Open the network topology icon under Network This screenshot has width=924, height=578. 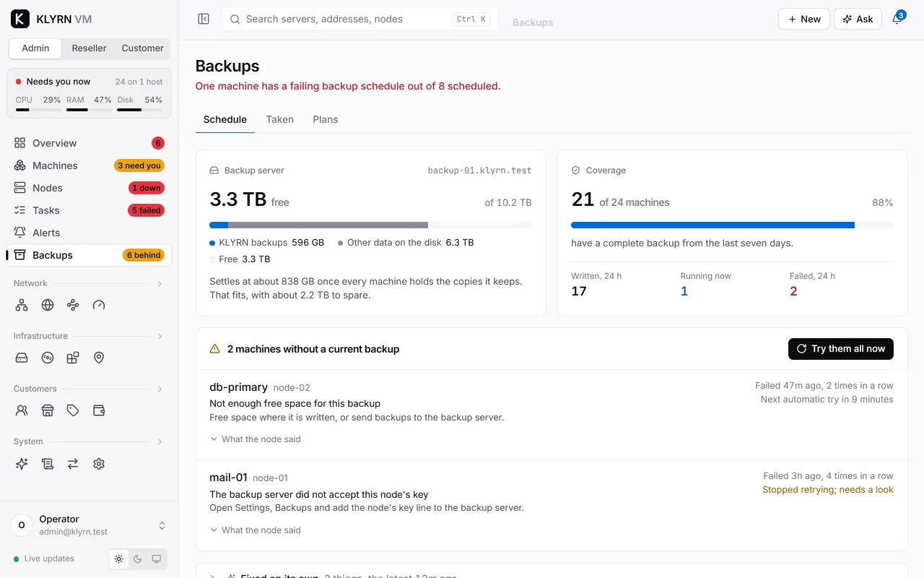pos(22,305)
